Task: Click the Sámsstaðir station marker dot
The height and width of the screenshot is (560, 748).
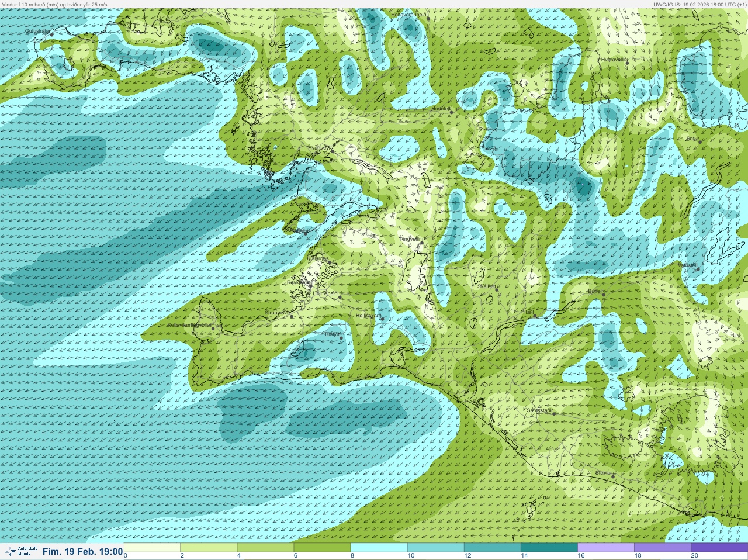Action: tap(555, 414)
